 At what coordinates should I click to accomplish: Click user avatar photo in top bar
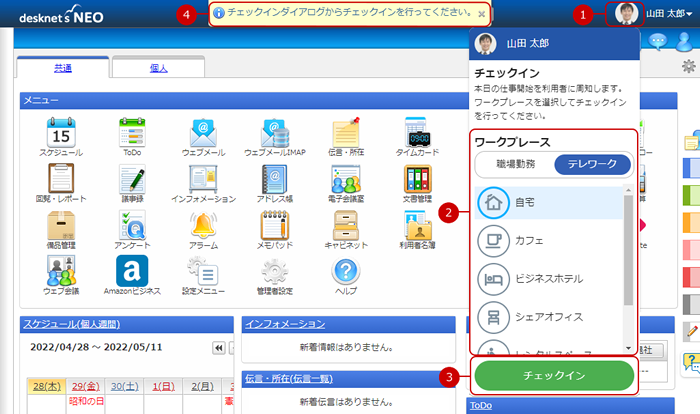pos(626,13)
